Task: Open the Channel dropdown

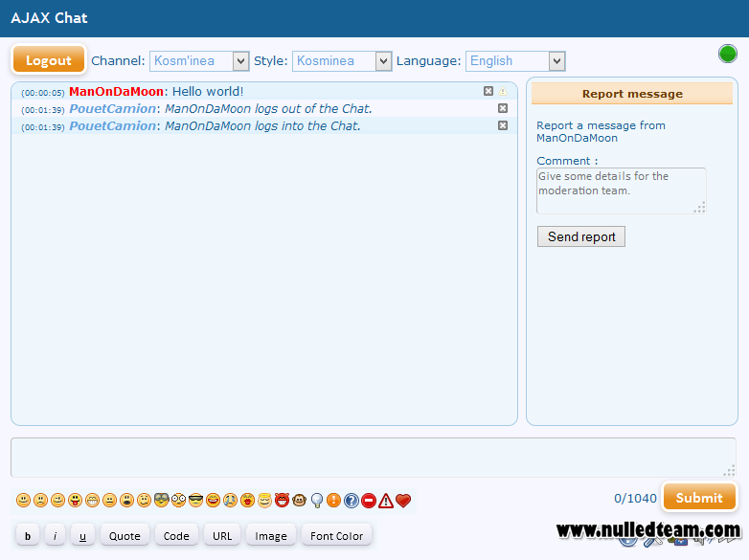Action: [x=199, y=61]
